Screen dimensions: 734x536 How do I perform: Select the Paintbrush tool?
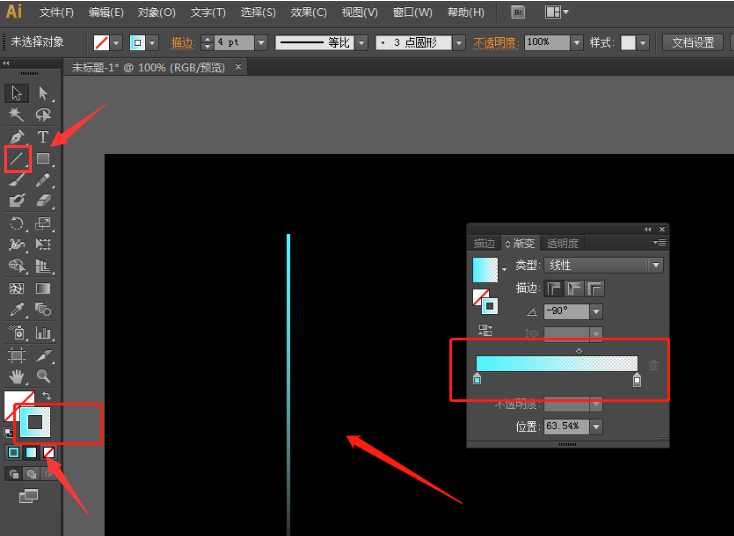point(17,180)
